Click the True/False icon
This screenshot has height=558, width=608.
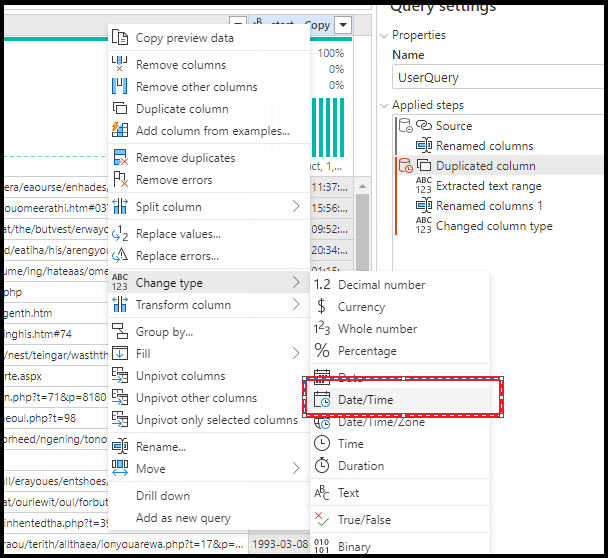(322, 519)
